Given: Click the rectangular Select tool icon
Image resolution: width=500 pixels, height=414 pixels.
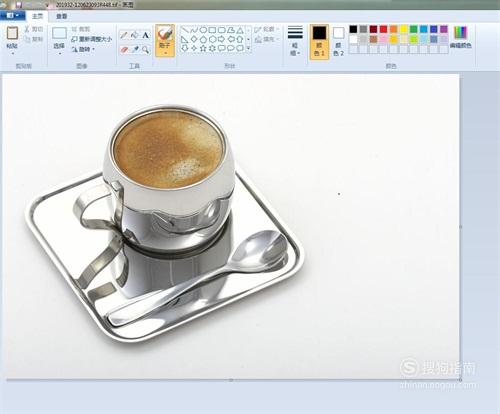Looking at the screenshot, I should 59,33.
